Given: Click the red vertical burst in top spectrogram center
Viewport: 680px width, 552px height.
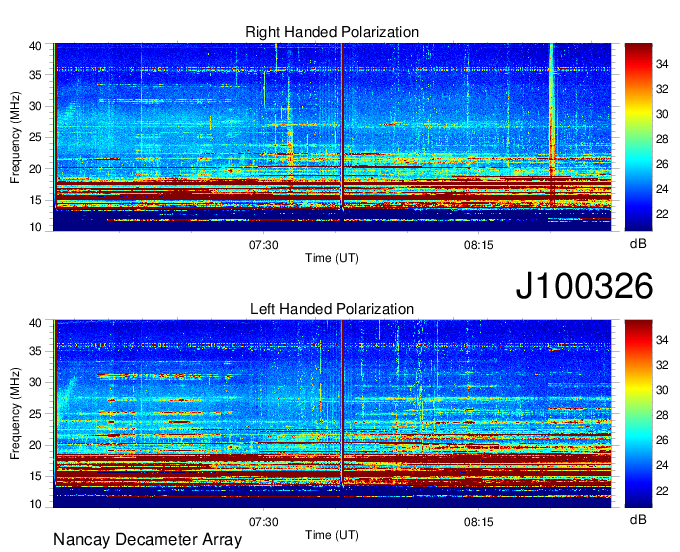Looking at the screenshot, I should [342, 126].
